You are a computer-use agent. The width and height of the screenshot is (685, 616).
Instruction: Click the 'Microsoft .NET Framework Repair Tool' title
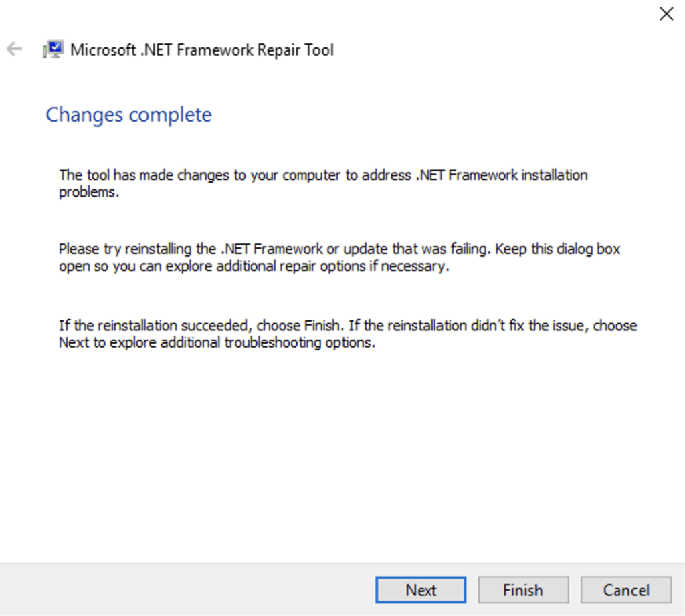201,50
